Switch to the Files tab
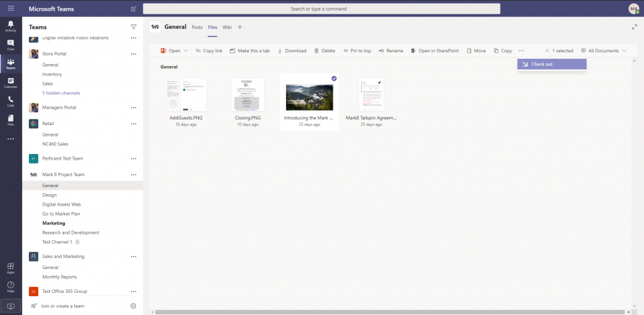The height and width of the screenshot is (315, 644). point(213,27)
